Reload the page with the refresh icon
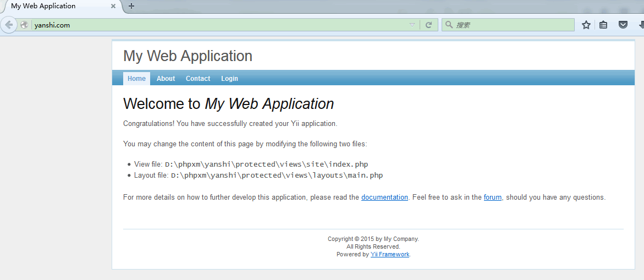Screen dimensions: 644x280 [x=428, y=25]
